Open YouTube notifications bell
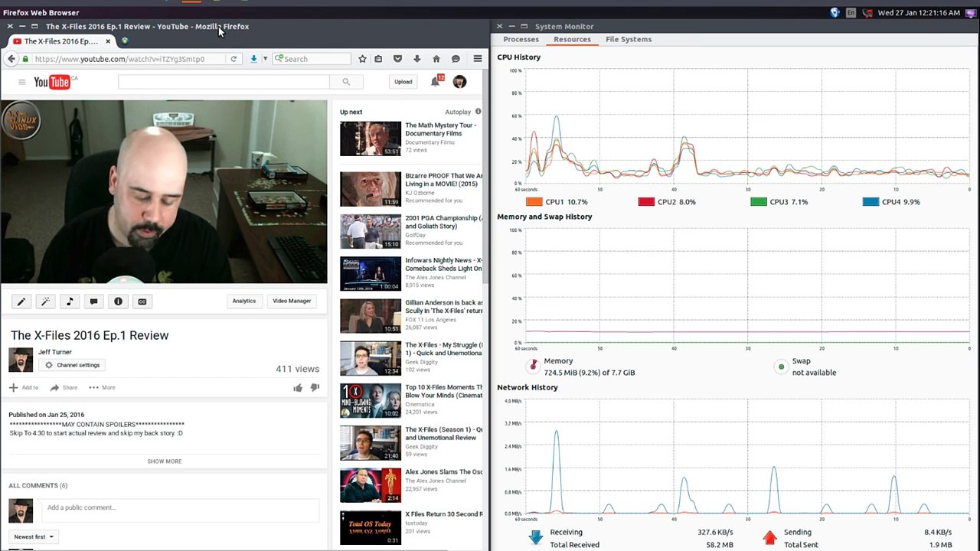This screenshot has height=551, width=980. tap(436, 81)
